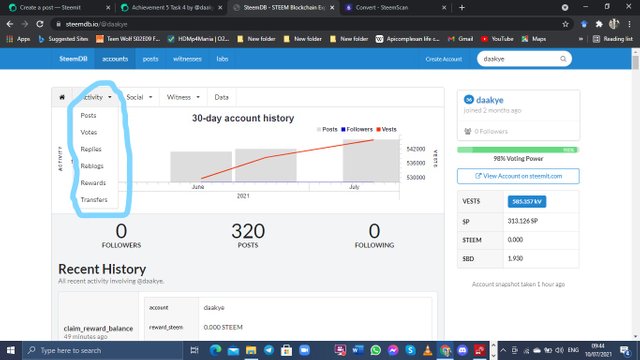Image resolution: width=640 pixels, height=360 pixels.
Task: Open the YouTube bookmark
Action: coord(497,39)
